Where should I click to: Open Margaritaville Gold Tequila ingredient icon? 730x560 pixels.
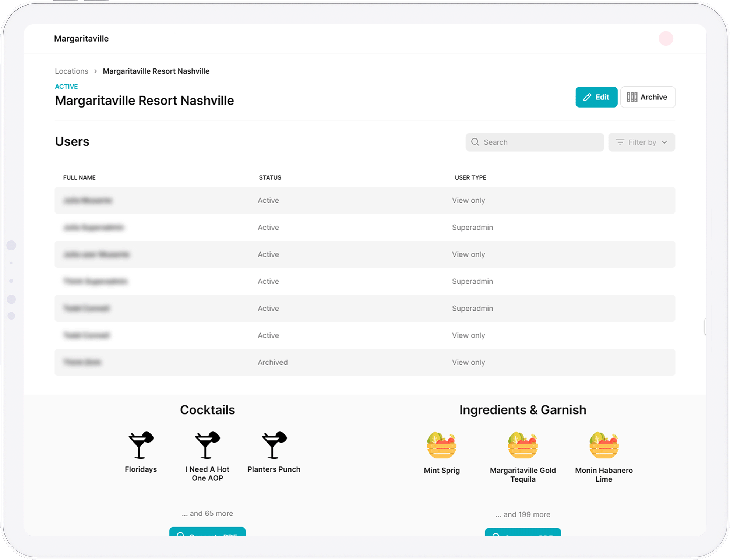tap(523, 445)
